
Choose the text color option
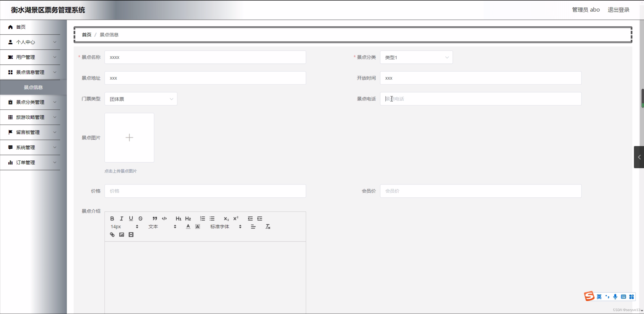(x=188, y=227)
